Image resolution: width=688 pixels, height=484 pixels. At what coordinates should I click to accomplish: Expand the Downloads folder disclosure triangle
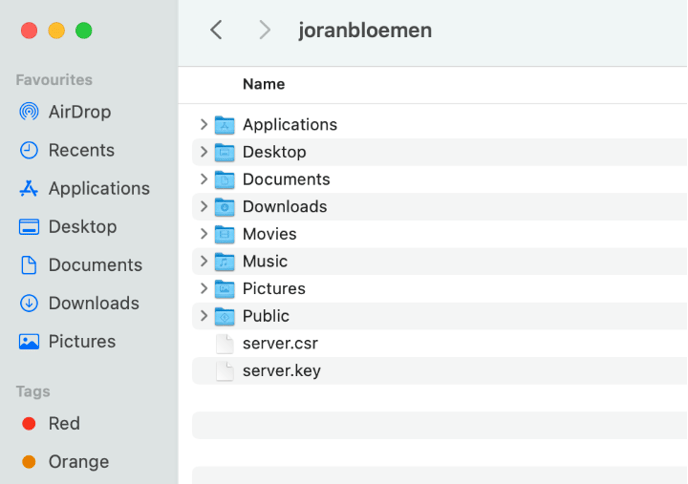[203, 207]
